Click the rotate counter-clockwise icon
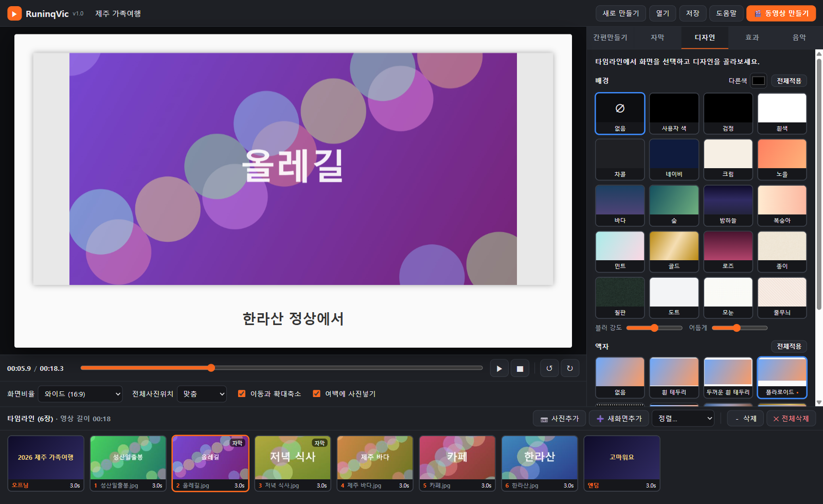This screenshot has height=504, width=823. pyautogui.click(x=549, y=368)
